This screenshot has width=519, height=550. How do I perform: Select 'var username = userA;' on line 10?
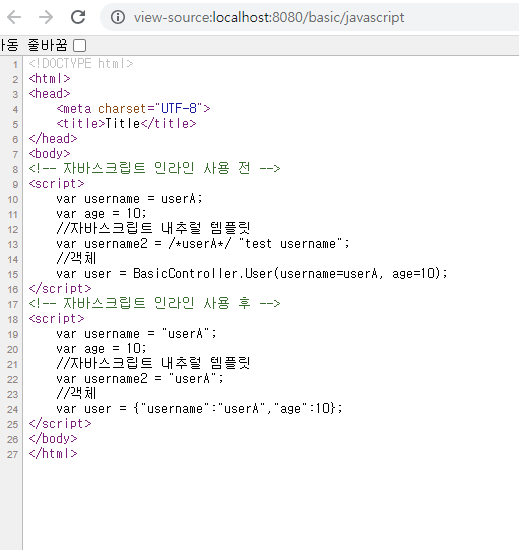coord(129,199)
